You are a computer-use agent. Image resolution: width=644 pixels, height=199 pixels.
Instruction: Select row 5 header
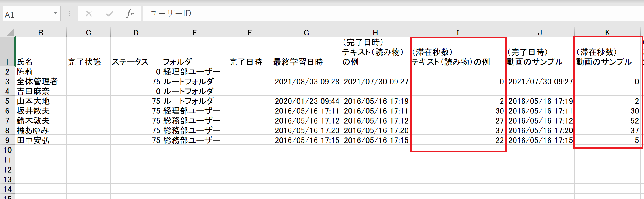pyautogui.click(x=7, y=101)
